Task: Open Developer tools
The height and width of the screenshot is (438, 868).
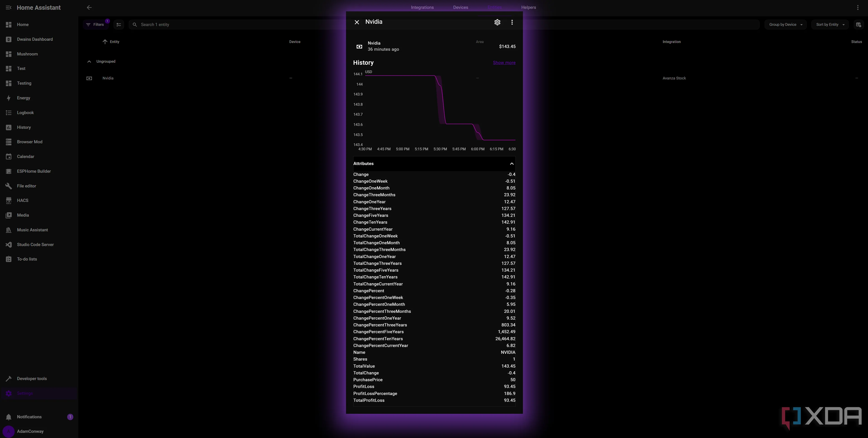Action: coord(39,379)
